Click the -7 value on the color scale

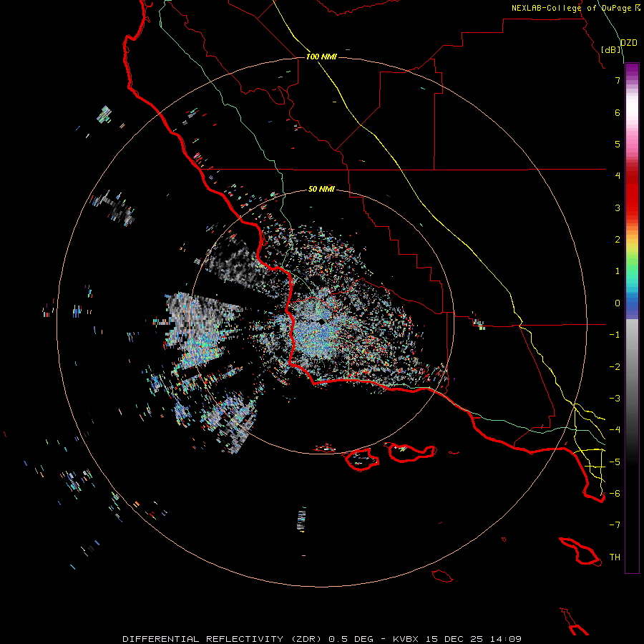[x=615, y=525]
